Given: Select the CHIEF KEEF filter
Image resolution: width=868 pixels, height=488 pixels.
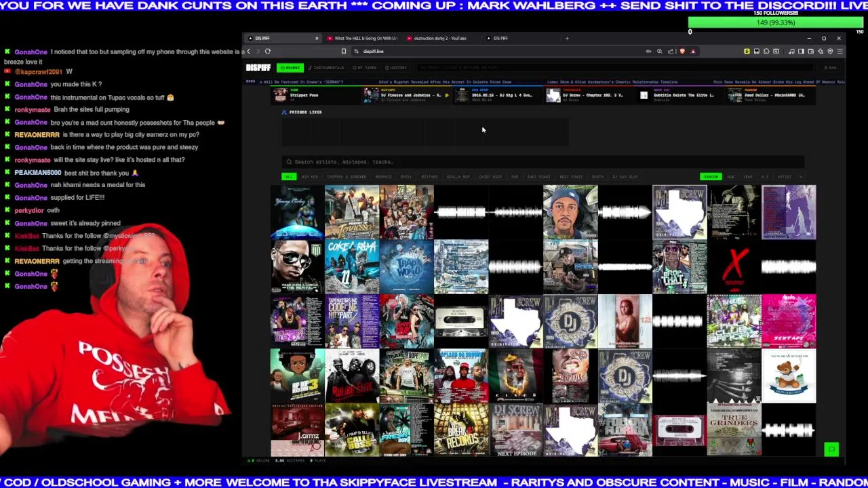Looking at the screenshot, I should pyautogui.click(x=490, y=177).
